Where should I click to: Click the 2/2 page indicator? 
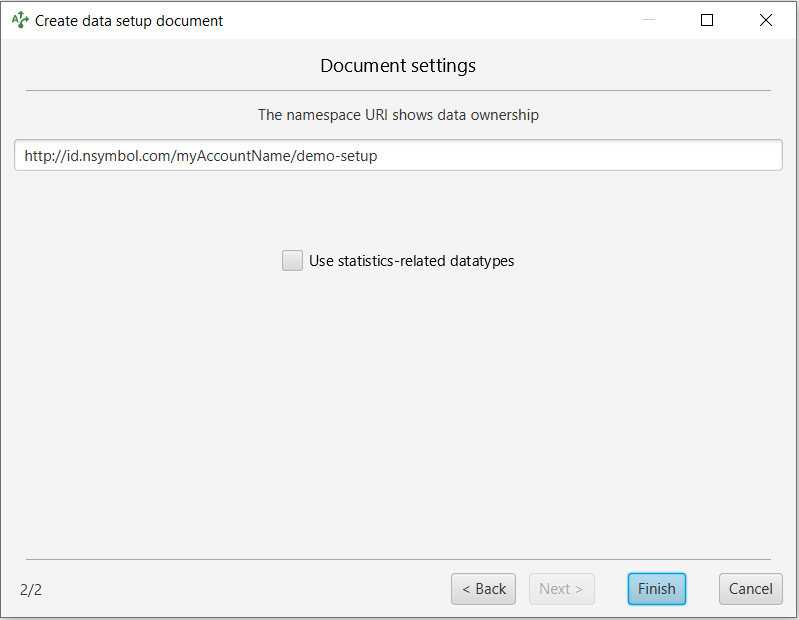coord(31,589)
